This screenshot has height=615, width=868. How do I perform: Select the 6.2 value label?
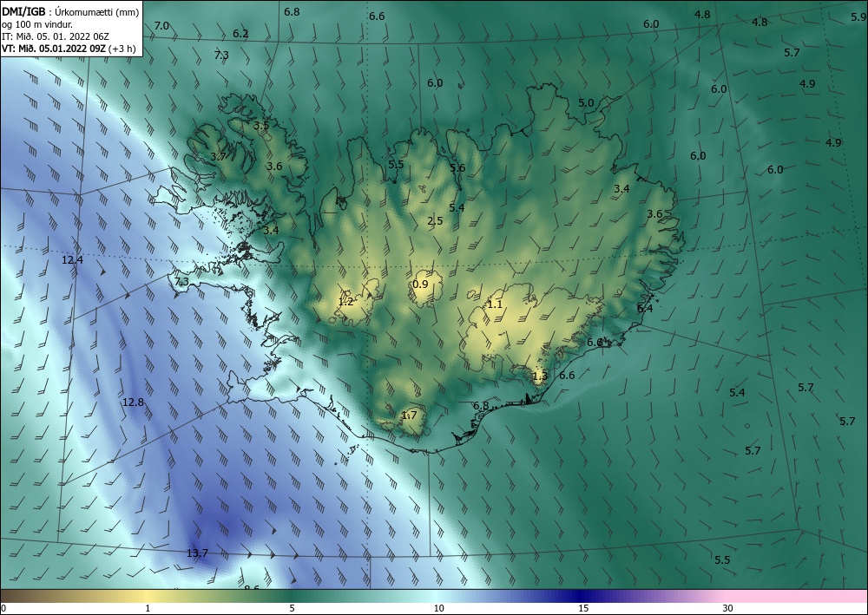240,33
